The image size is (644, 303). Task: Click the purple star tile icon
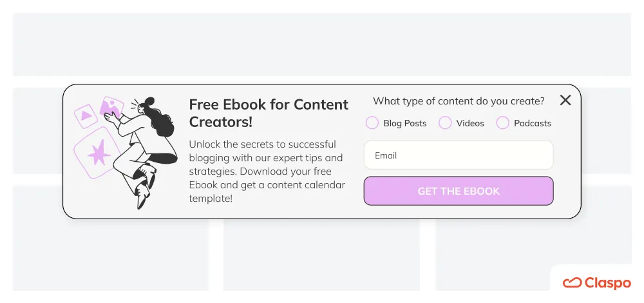pyautogui.click(x=96, y=153)
